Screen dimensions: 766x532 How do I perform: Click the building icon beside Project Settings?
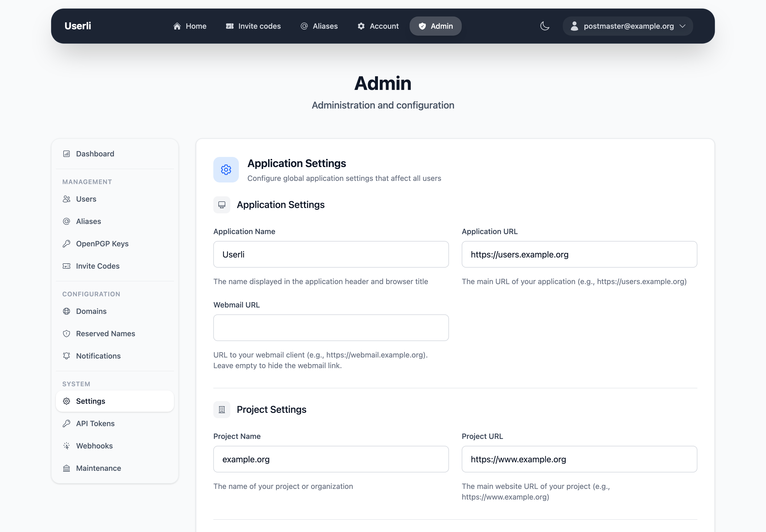click(x=222, y=410)
